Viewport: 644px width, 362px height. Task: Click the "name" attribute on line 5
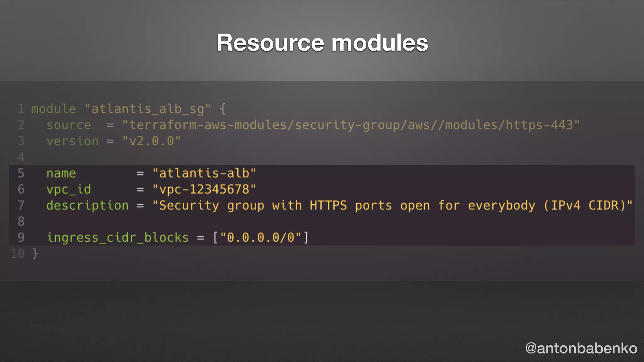[x=61, y=173]
